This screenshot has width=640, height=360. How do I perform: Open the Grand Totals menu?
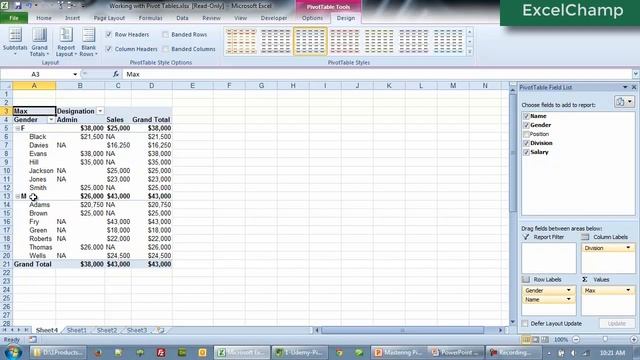pos(40,42)
